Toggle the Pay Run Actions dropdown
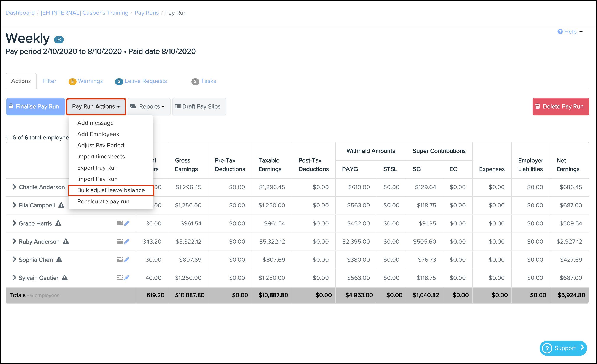 (x=96, y=106)
